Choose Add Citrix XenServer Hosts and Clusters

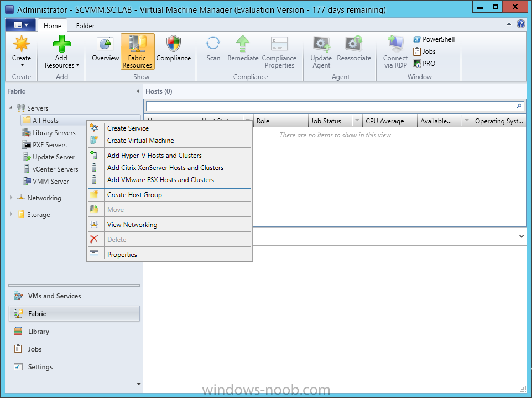pos(169,168)
